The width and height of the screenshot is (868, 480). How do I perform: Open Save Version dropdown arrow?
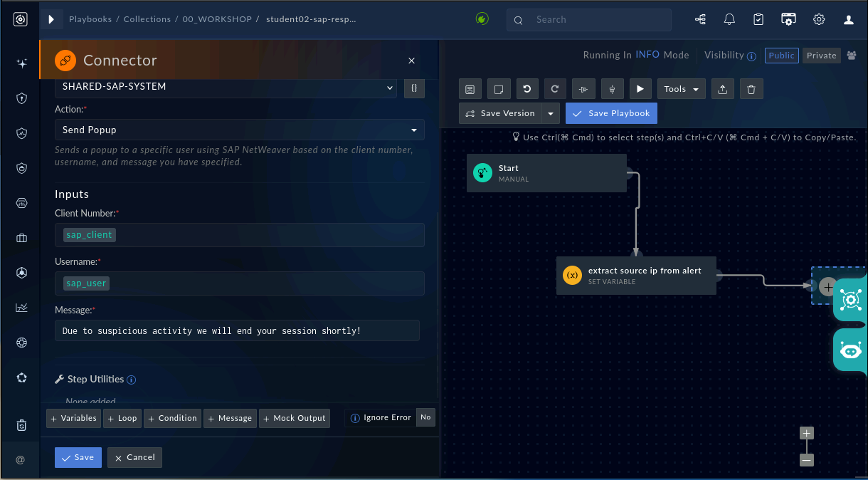click(x=551, y=113)
